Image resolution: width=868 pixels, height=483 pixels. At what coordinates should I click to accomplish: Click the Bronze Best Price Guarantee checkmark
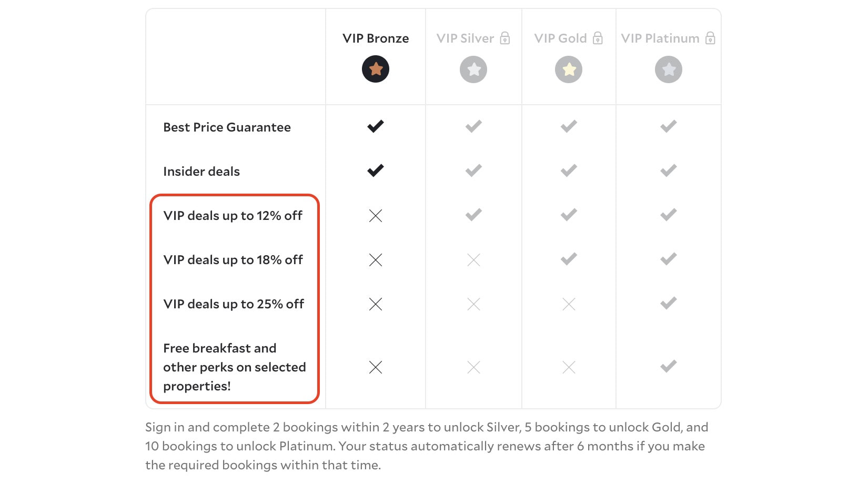click(x=376, y=126)
